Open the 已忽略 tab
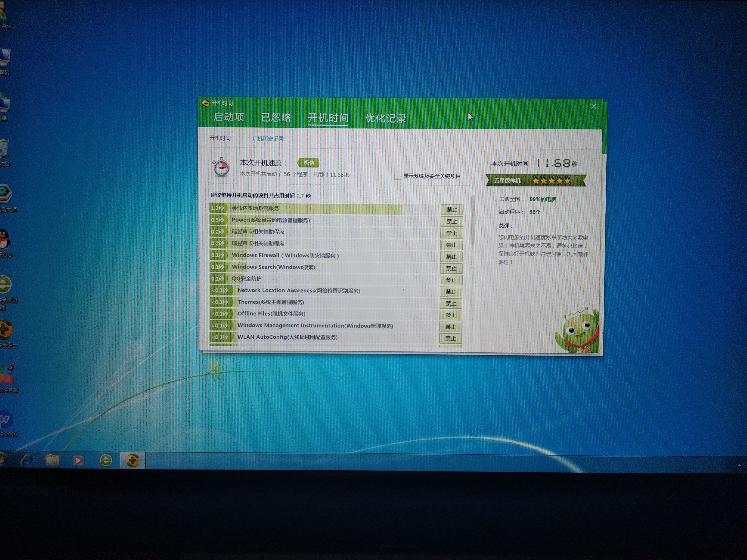This screenshot has width=747, height=560. click(x=276, y=117)
